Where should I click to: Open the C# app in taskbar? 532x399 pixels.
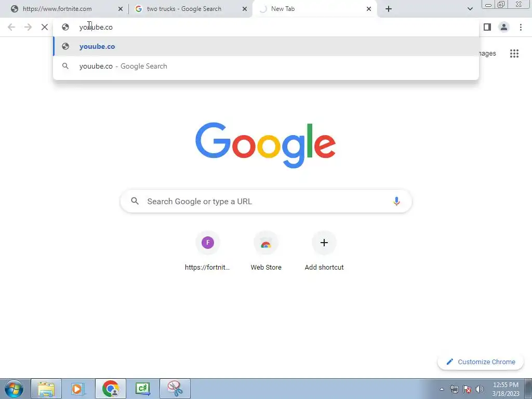(143, 389)
